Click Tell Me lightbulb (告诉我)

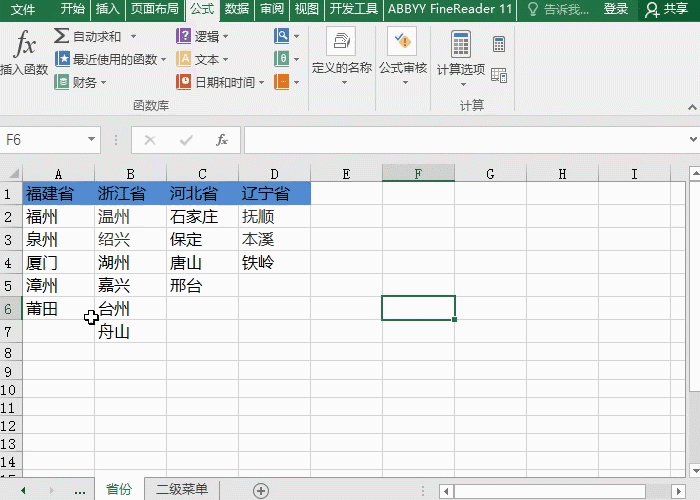click(558, 9)
